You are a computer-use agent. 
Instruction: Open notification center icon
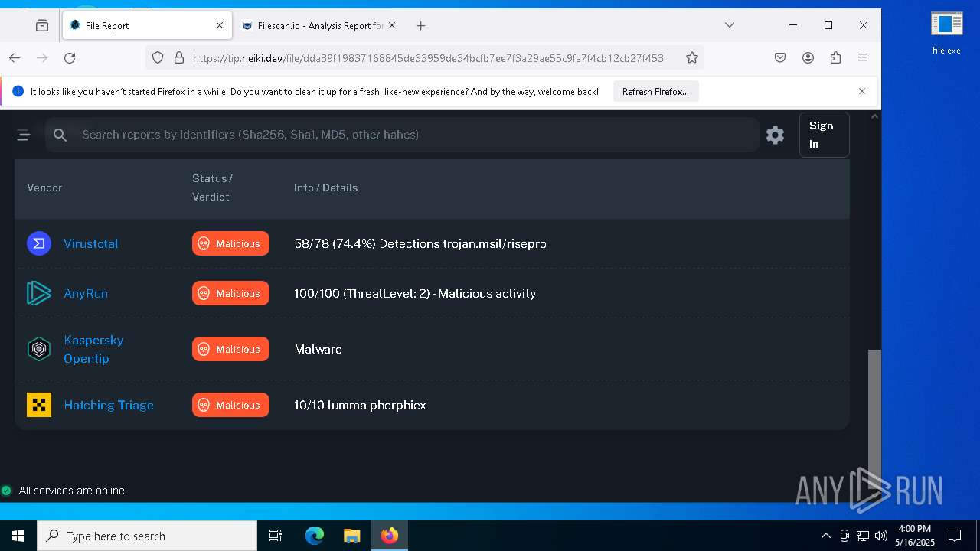point(955,536)
